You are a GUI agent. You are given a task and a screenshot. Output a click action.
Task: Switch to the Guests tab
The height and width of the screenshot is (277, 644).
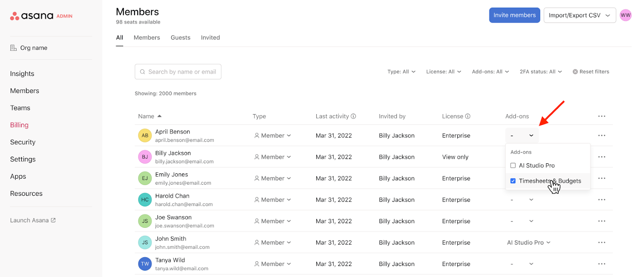pyautogui.click(x=180, y=37)
